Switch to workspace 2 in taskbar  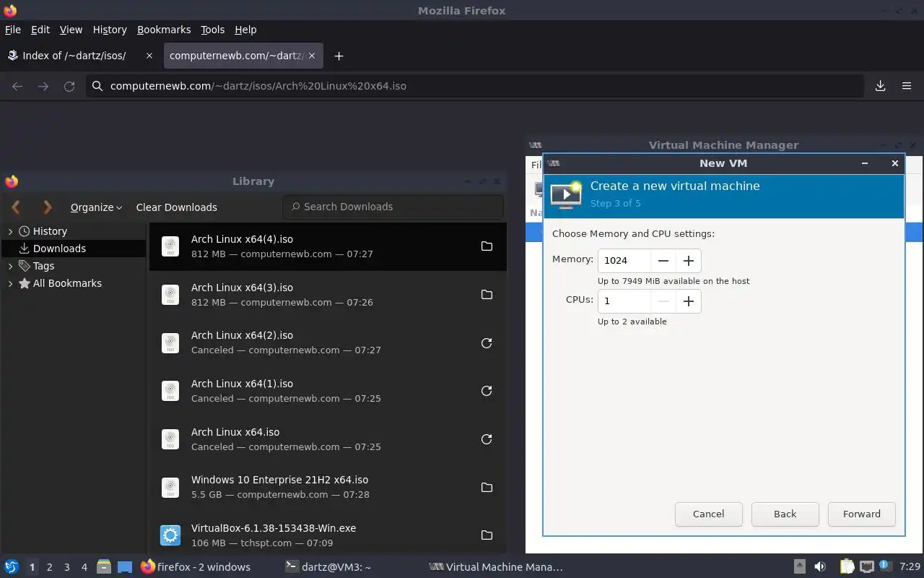[x=49, y=567]
